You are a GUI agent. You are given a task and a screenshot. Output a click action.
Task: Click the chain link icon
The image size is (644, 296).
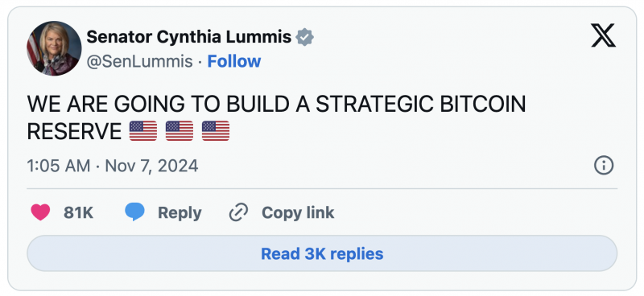click(x=238, y=212)
